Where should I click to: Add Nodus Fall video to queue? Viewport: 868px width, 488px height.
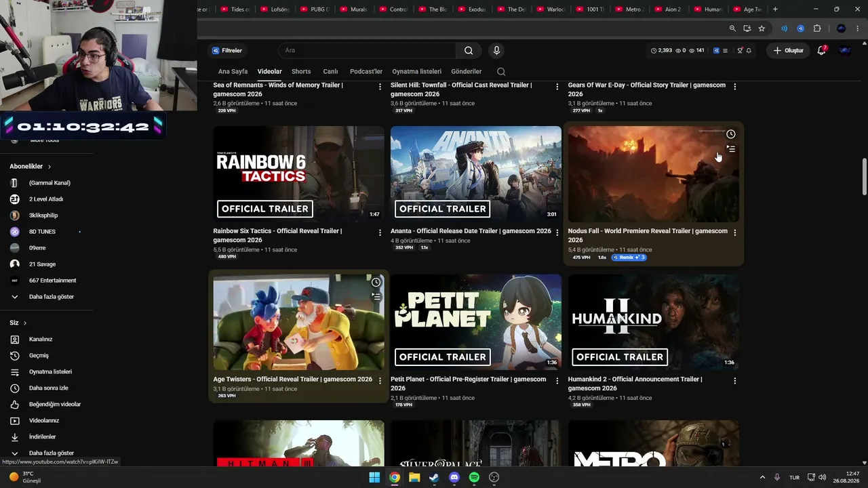[730, 148]
